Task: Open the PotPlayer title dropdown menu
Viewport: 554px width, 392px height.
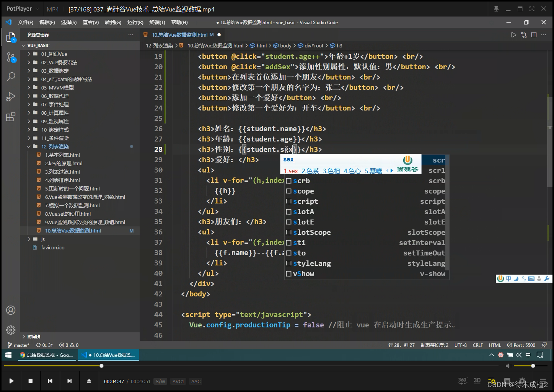Action: (23, 9)
